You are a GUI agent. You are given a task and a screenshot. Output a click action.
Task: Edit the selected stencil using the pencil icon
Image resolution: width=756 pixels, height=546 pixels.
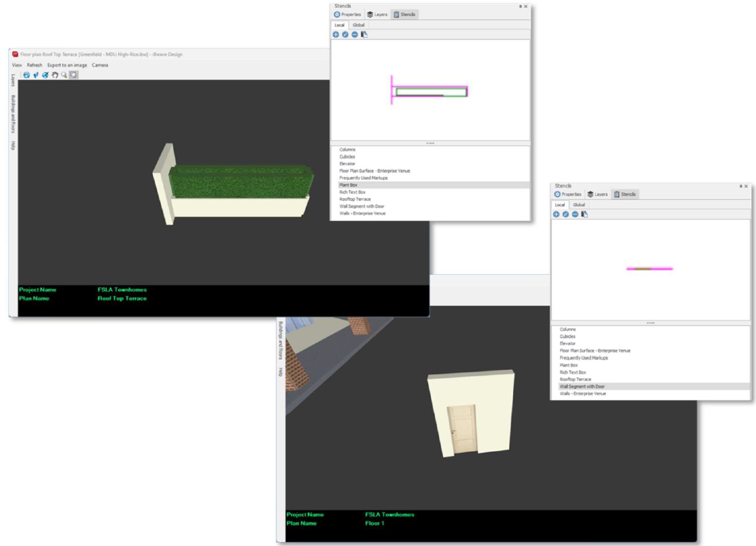(x=345, y=34)
